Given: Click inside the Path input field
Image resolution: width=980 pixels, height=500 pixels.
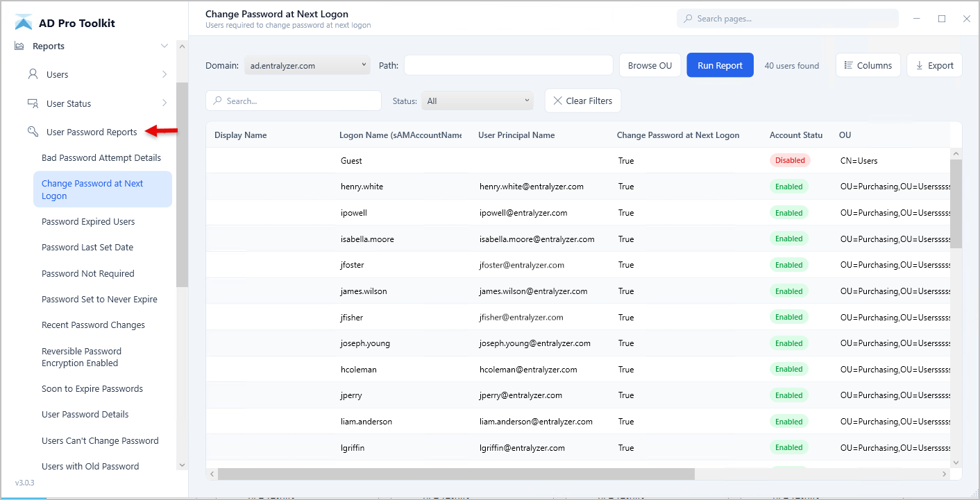Looking at the screenshot, I should [508, 64].
